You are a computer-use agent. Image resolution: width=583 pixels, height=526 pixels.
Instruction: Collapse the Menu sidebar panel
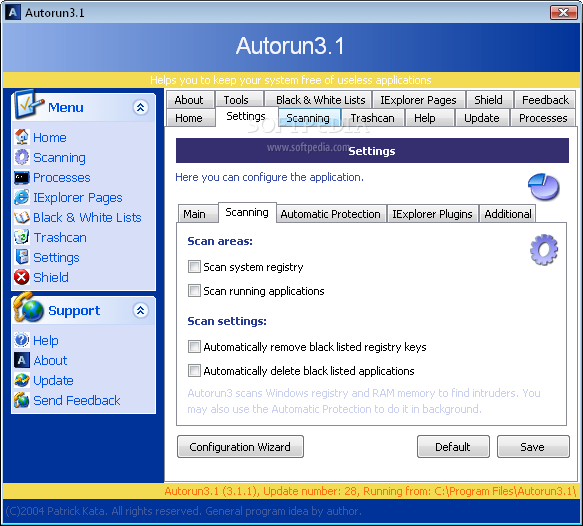(141, 107)
